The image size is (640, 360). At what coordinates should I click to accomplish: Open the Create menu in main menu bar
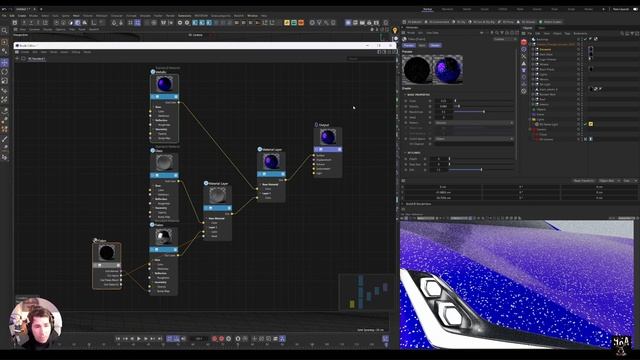pos(22,16)
